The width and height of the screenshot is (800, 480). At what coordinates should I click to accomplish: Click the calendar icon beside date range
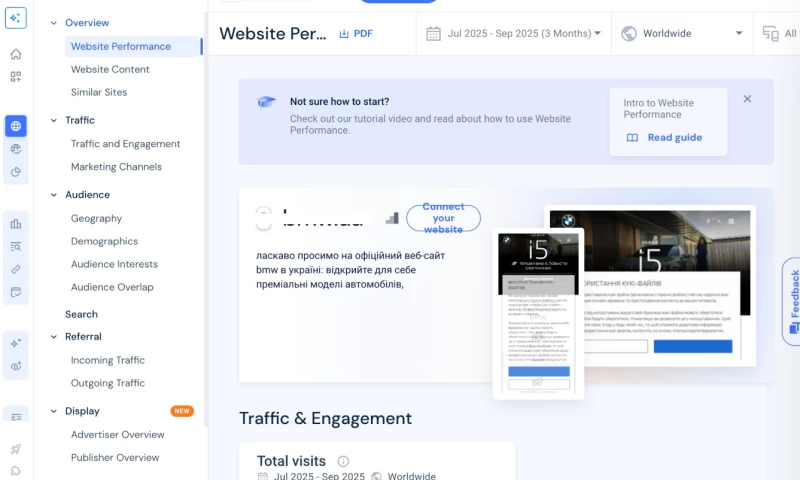(x=433, y=34)
